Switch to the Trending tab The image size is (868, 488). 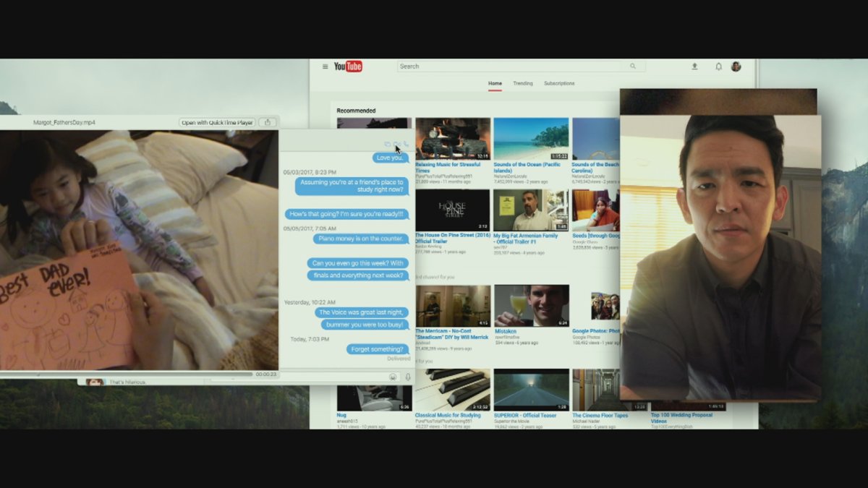pos(522,84)
